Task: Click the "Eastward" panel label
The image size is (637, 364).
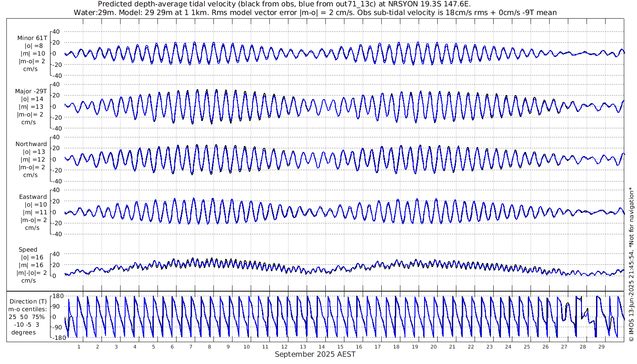Action: tap(33, 197)
